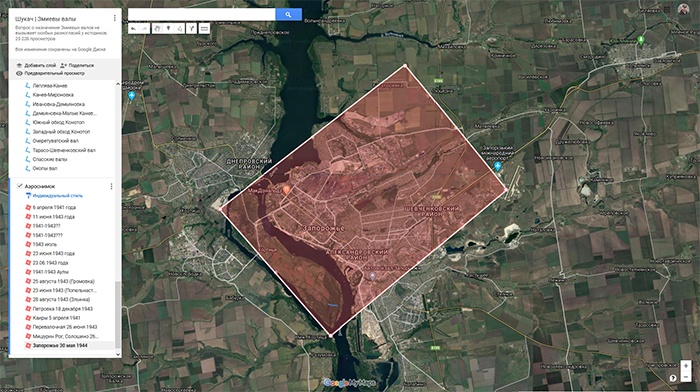The height and width of the screenshot is (392, 700).
Task: Open the Аэроснимок layer options menu
Action: point(111,186)
